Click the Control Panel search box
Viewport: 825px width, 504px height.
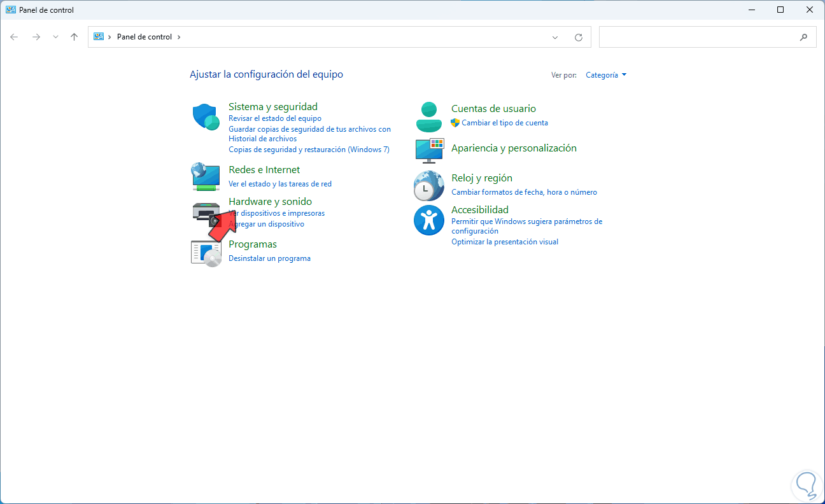pos(708,37)
